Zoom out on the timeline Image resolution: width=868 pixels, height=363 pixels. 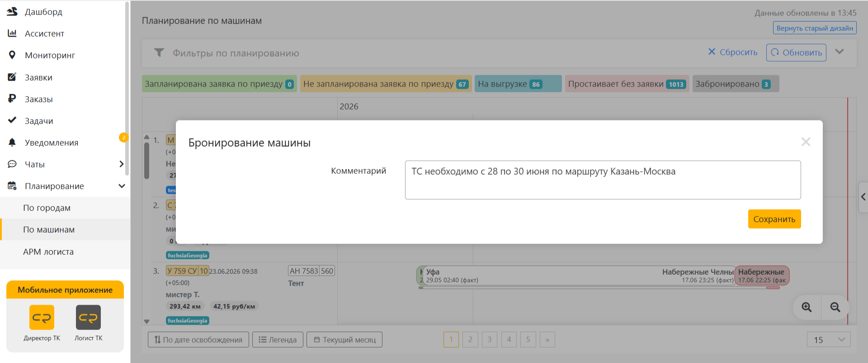tap(835, 307)
